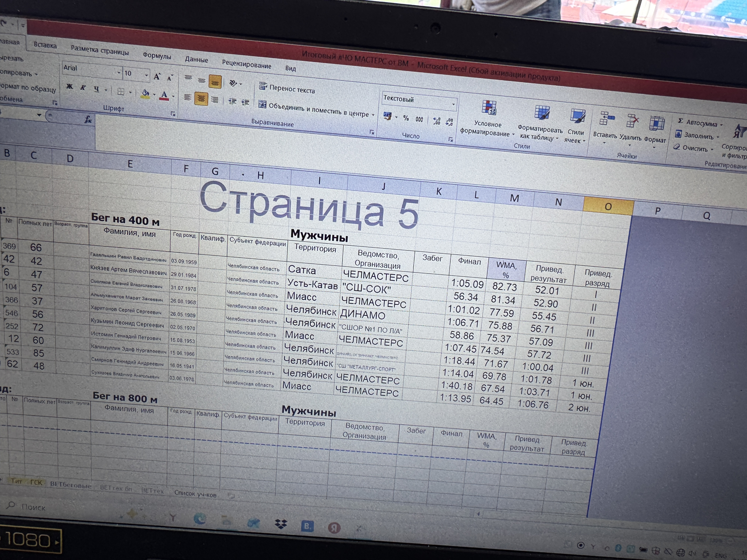Click the increase indent icon
This screenshot has width=747, height=560.
pyautogui.click(x=245, y=103)
